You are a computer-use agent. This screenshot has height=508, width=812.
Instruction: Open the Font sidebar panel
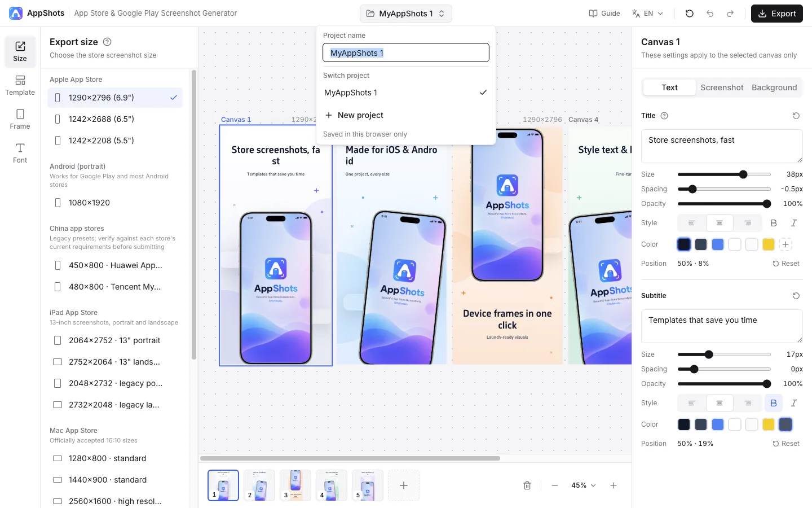(x=20, y=153)
